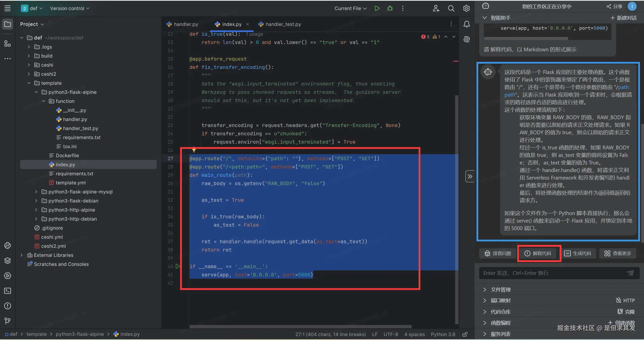The image size is (644, 340).
Task: Toggle the read-only lock in status bar
Action: point(465,334)
